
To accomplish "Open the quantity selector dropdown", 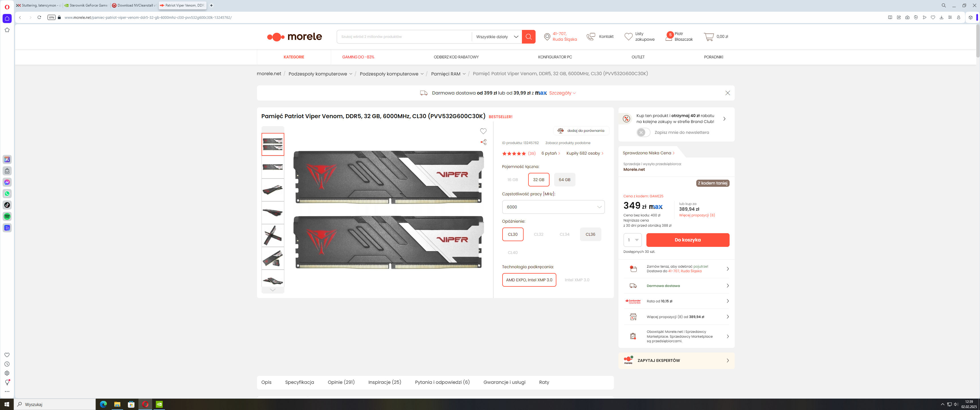I will click(632, 240).
